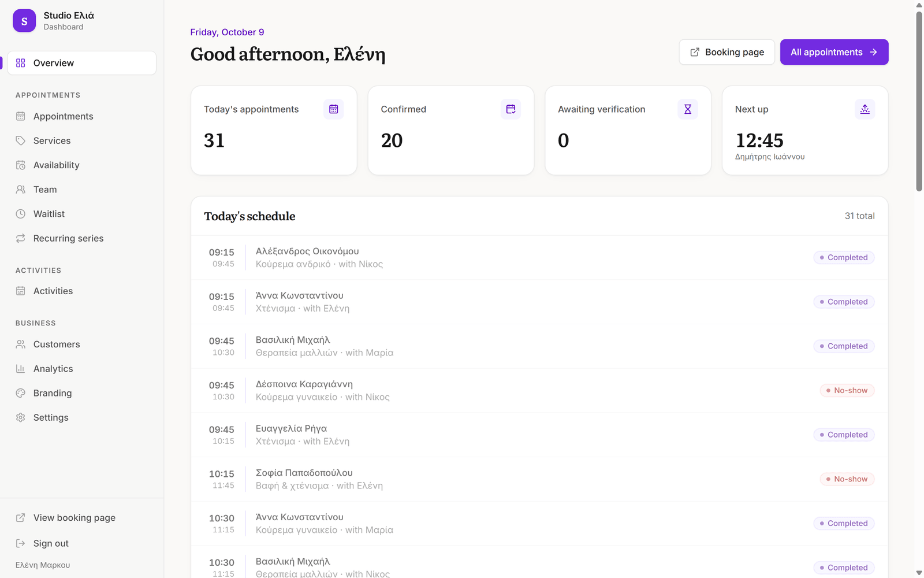
Task: Click the Analytics bar chart icon
Action: click(21, 369)
